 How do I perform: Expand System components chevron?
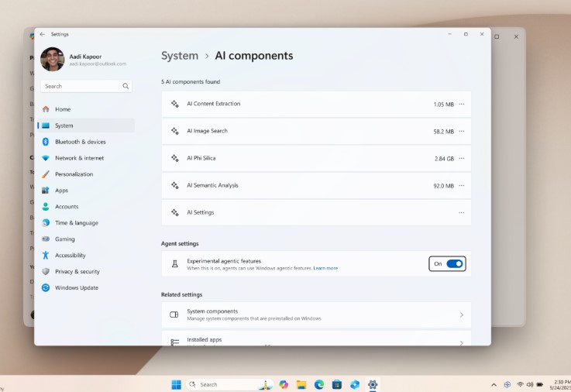click(x=462, y=315)
